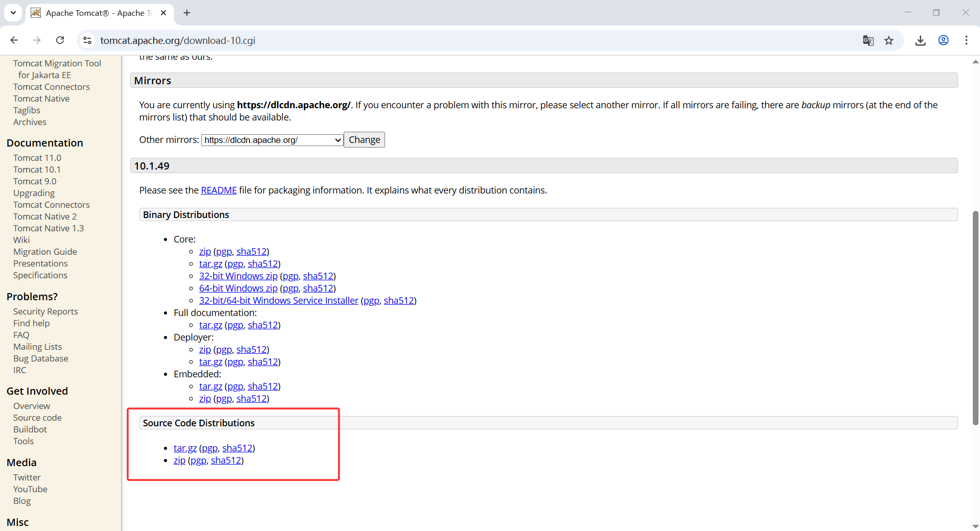Open Tomcat Native 2 documentation
Image resolution: width=980 pixels, height=531 pixels.
tap(45, 216)
